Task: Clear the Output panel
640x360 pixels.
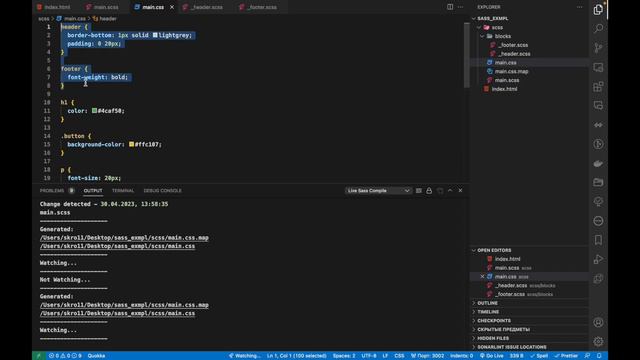Action: pos(418,191)
